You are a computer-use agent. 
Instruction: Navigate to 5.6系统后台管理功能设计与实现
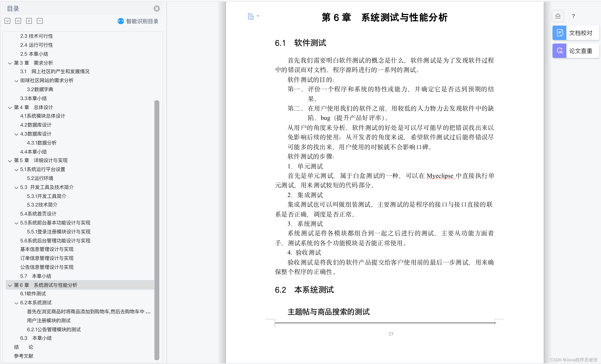55,241
